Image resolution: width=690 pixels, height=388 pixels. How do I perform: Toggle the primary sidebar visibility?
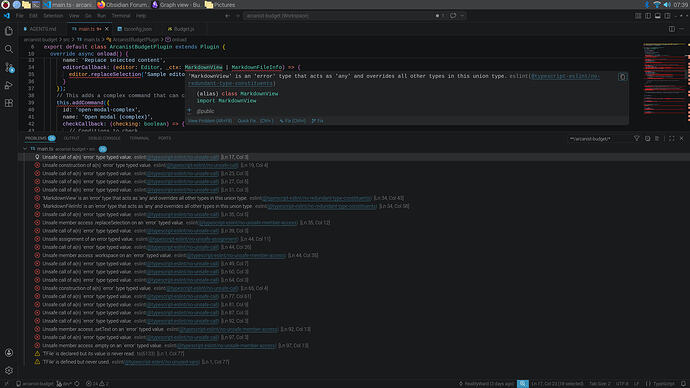point(648,16)
